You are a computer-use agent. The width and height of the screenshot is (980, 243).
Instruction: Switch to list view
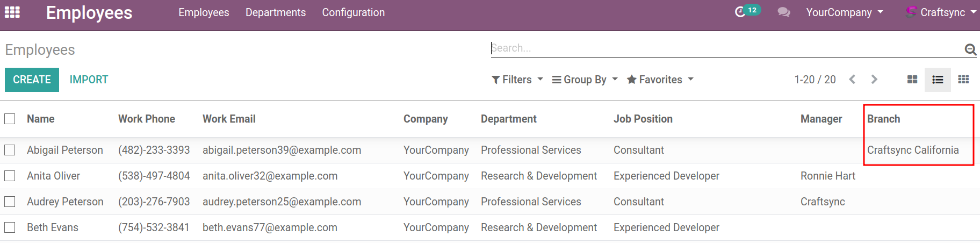coord(938,80)
